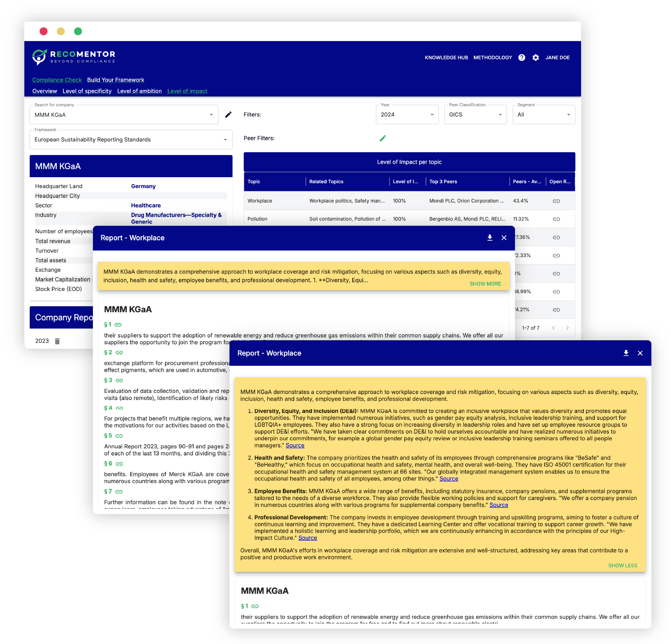Open settings gear icon in header
This screenshot has width=671, height=644.
[535, 57]
